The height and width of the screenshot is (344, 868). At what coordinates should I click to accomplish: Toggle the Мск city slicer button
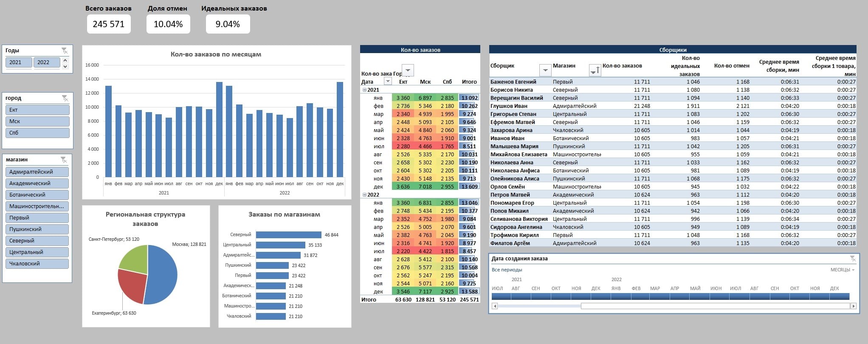[37, 121]
